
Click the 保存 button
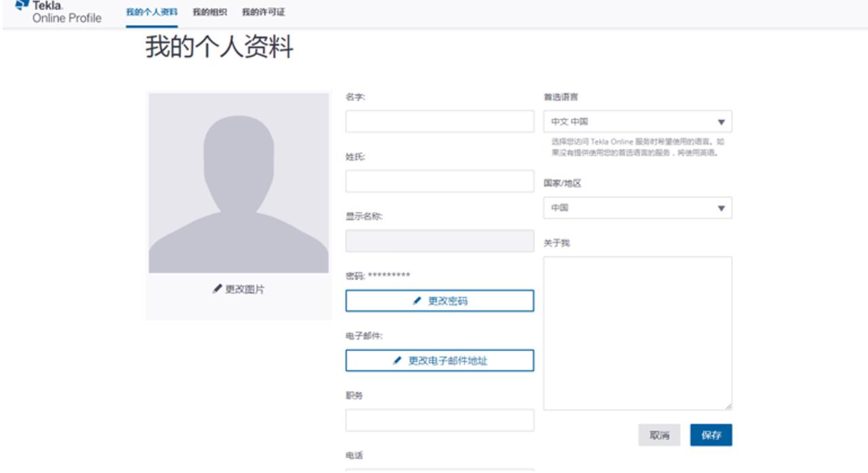point(711,435)
